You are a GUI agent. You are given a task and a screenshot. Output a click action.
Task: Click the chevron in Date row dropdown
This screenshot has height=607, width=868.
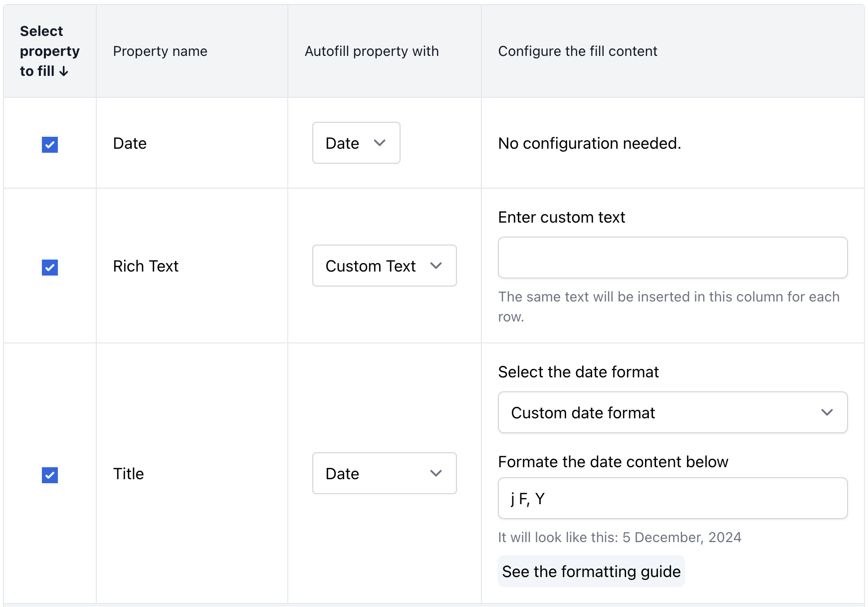380,143
